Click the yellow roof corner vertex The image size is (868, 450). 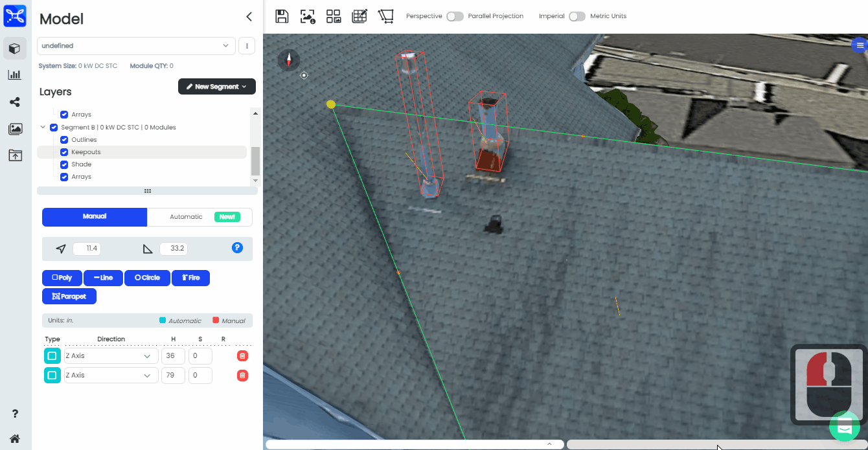click(x=331, y=104)
